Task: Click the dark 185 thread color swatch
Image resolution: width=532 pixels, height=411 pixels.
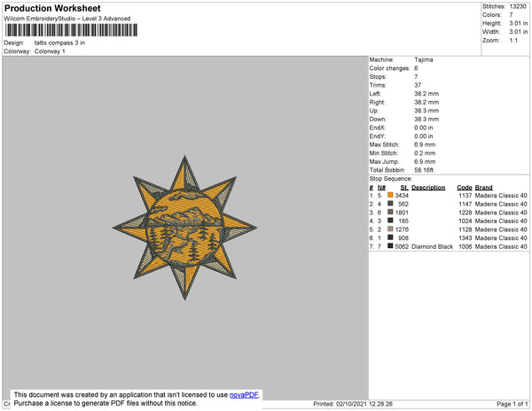Action: (390, 221)
